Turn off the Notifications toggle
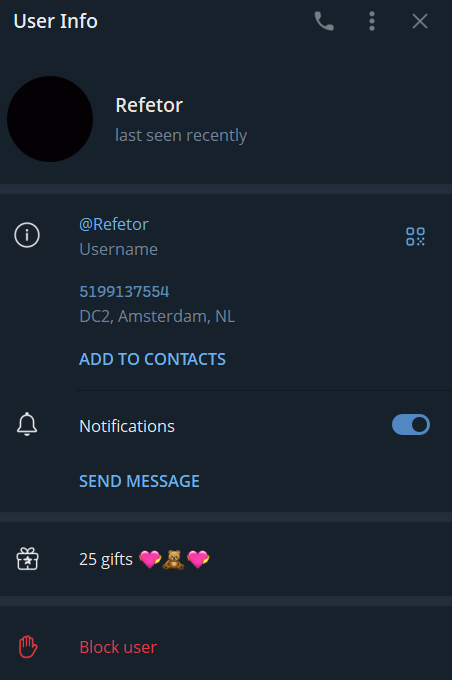This screenshot has height=680, width=452. [x=411, y=425]
